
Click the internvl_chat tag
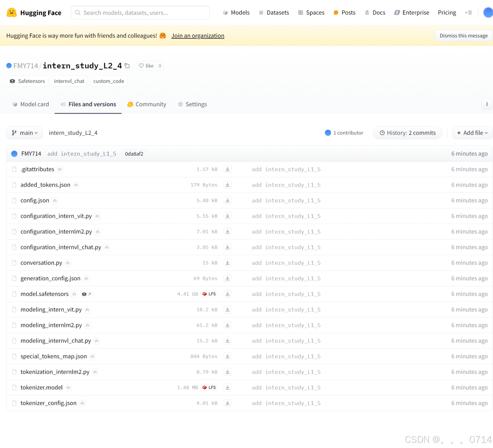pos(69,81)
